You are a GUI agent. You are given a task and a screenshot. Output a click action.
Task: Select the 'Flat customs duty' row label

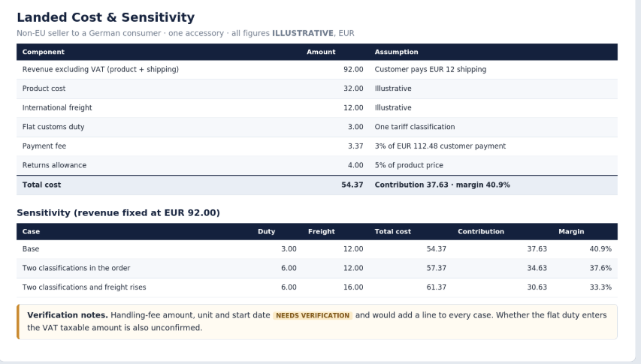click(53, 127)
